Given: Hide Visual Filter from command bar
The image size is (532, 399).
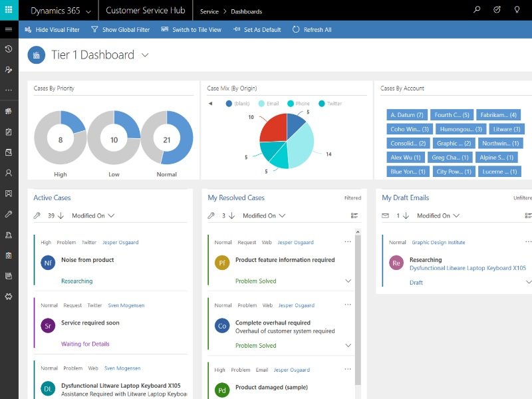Looking at the screenshot, I should (x=52, y=29).
